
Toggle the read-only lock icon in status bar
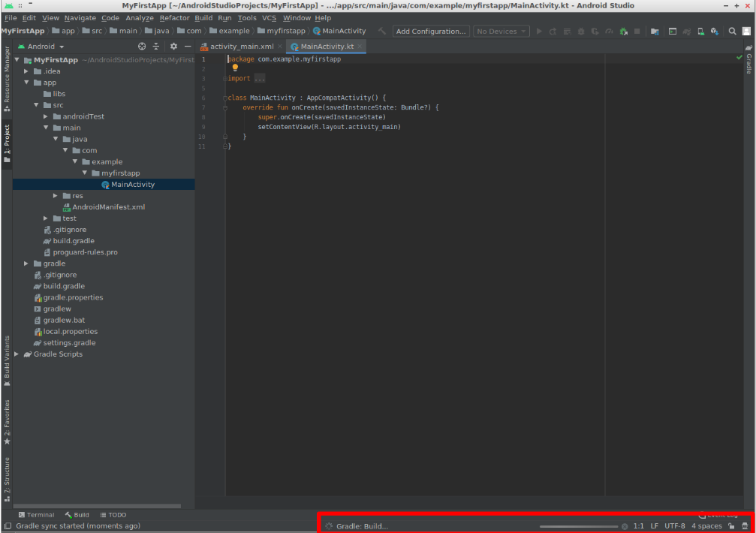coord(731,526)
